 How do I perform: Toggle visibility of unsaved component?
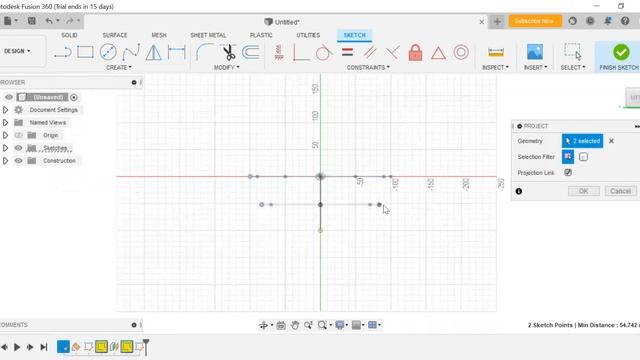[9, 97]
